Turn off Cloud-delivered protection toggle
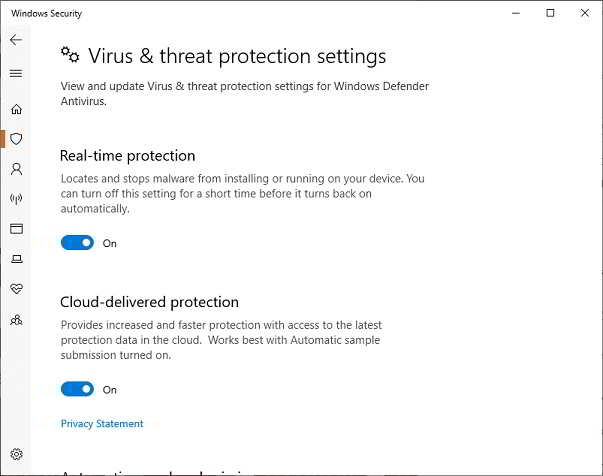 (x=77, y=389)
